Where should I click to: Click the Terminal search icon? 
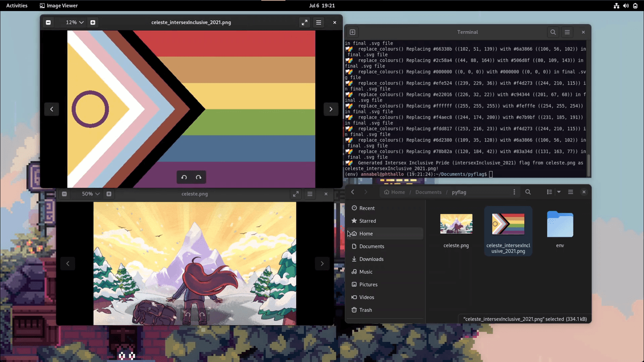coord(553,32)
